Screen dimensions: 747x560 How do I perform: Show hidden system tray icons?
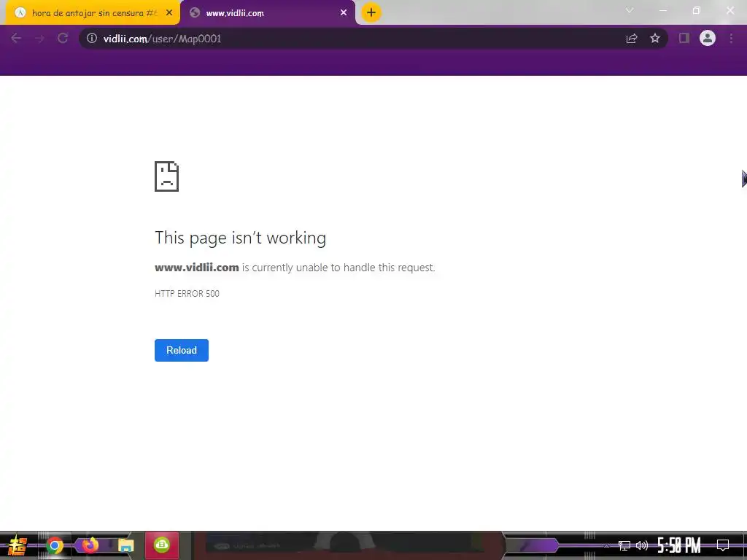[606, 545]
